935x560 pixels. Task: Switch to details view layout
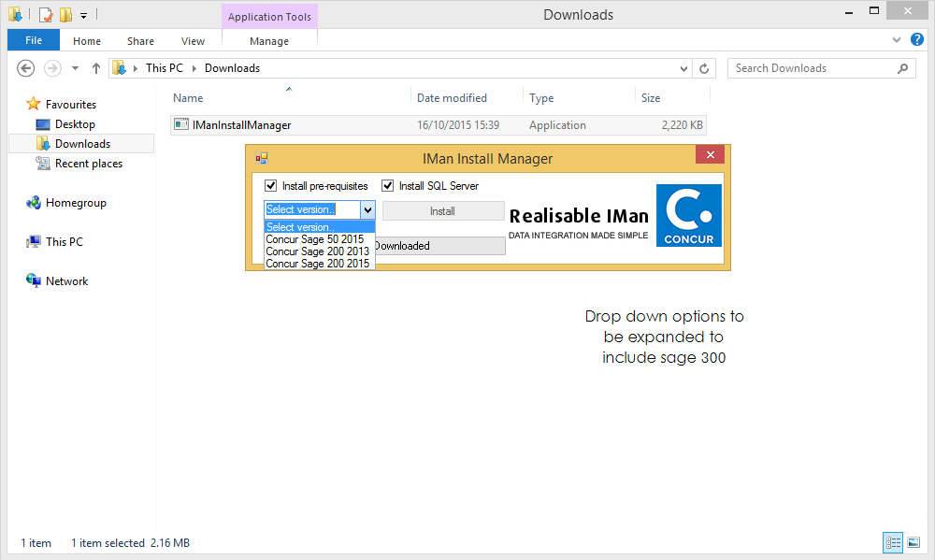coord(892,542)
